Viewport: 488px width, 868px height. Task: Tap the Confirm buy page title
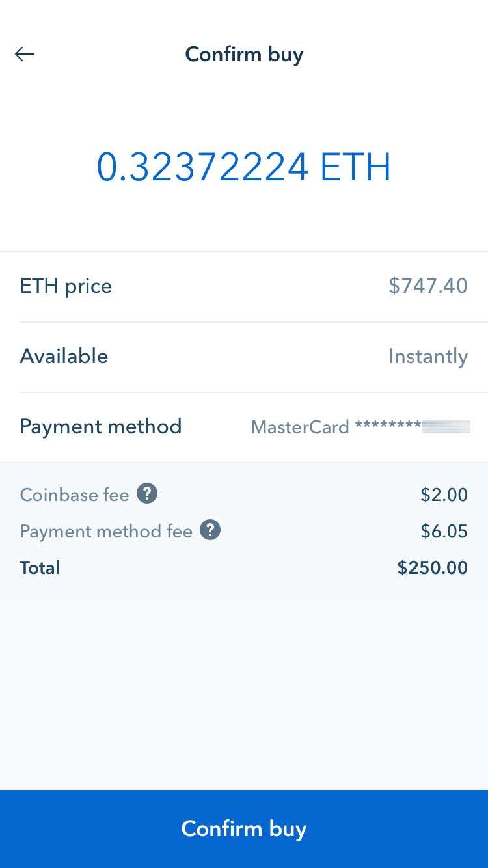click(244, 54)
